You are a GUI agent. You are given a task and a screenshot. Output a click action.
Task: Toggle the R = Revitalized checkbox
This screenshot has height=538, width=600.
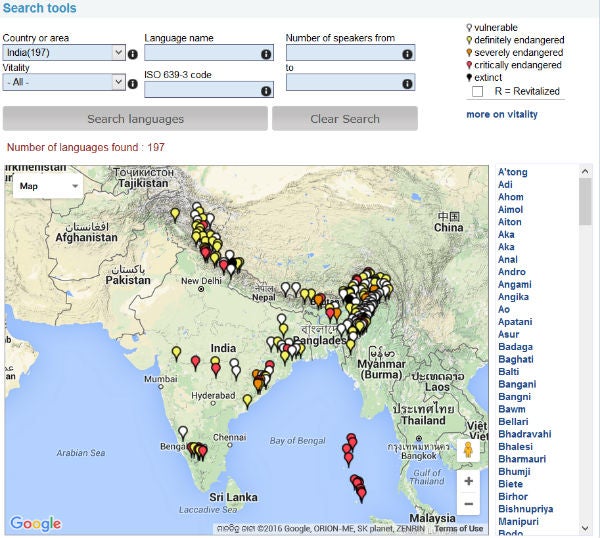478,92
